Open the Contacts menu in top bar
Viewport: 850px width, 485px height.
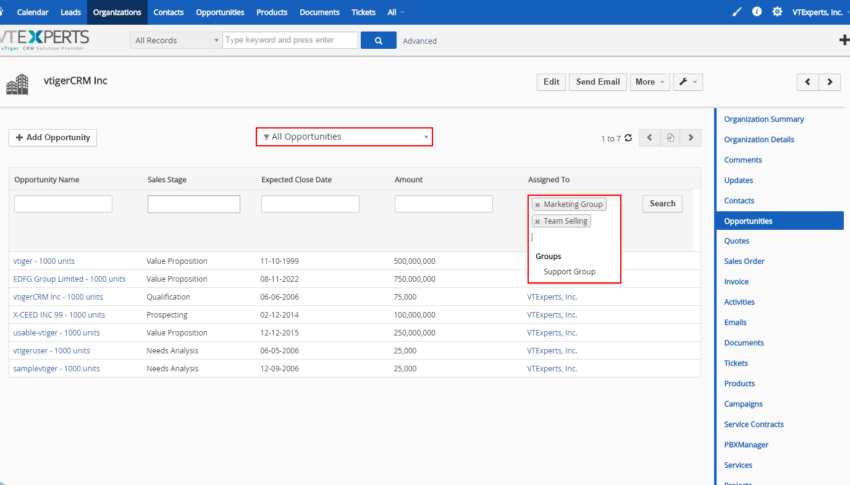169,12
